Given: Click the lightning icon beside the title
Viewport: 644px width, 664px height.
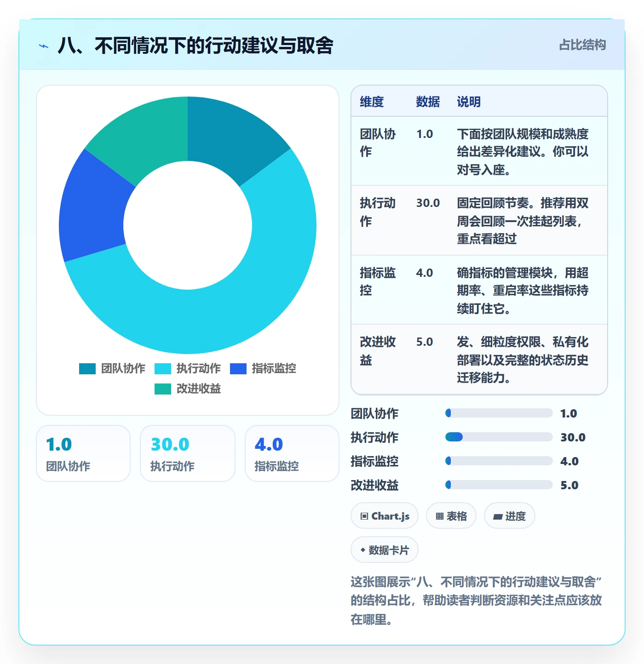Looking at the screenshot, I should point(44,46).
